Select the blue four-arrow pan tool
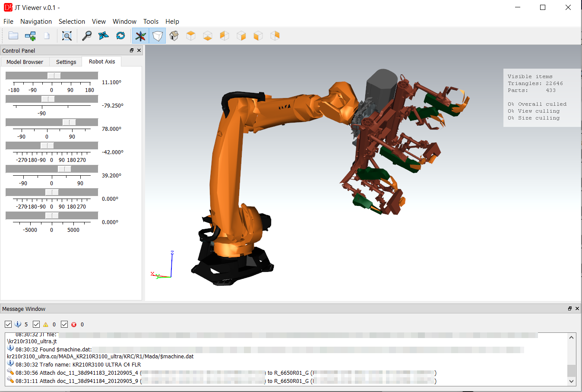 [x=104, y=36]
